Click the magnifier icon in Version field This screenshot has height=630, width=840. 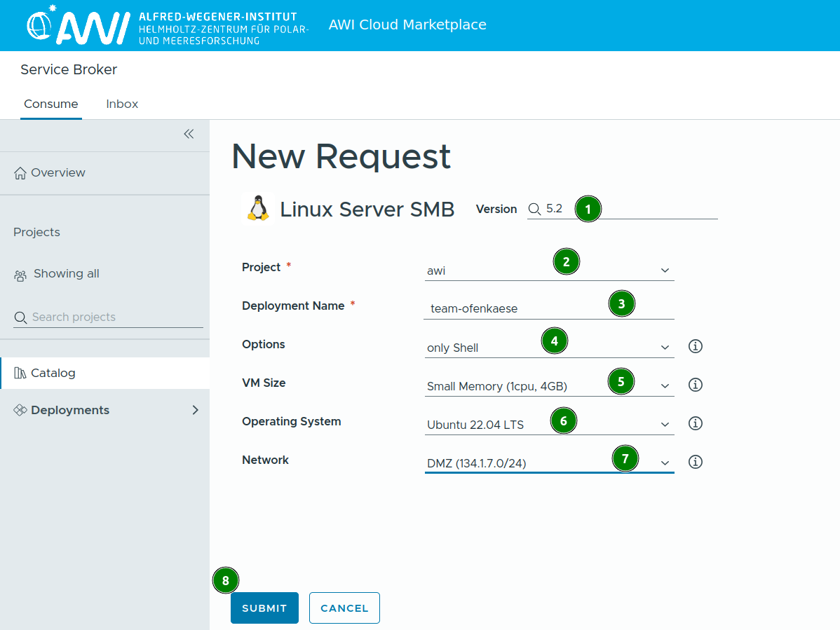click(534, 209)
